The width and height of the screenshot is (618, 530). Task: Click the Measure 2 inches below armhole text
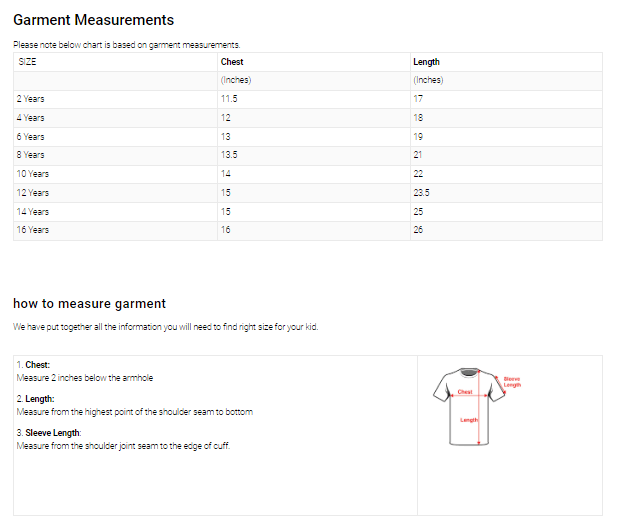(85, 378)
